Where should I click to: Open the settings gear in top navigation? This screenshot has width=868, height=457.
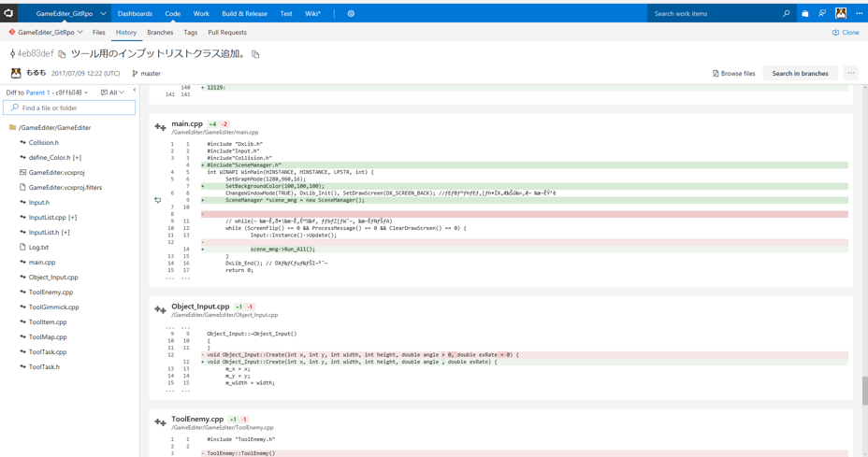click(351, 14)
